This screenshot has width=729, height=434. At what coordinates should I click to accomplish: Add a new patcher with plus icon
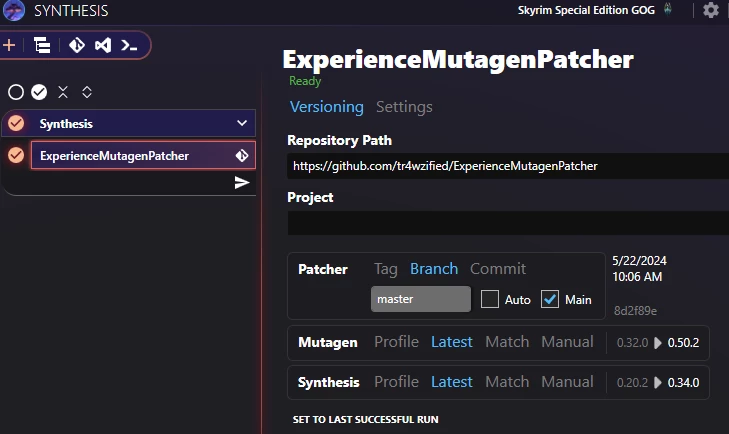click(9, 45)
